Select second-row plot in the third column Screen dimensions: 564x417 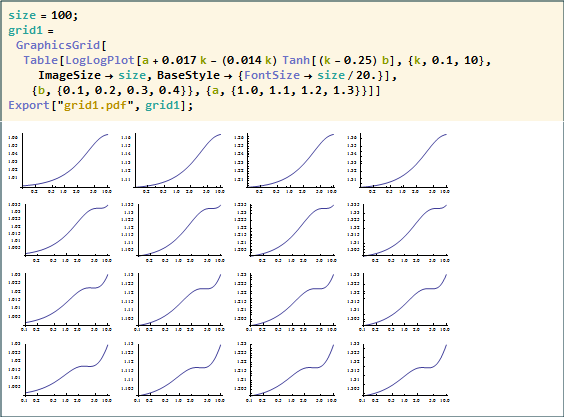pos(286,233)
